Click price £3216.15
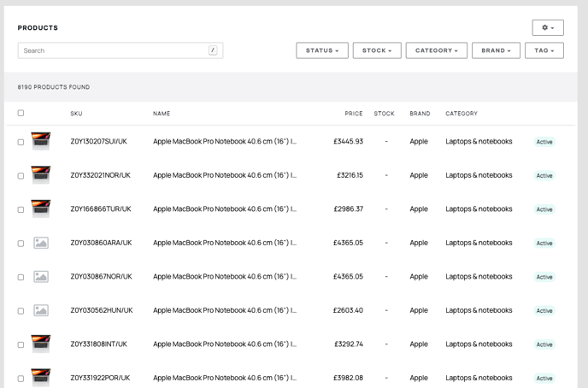The height and width of the screenshot is (388, 588). (350, 175)
